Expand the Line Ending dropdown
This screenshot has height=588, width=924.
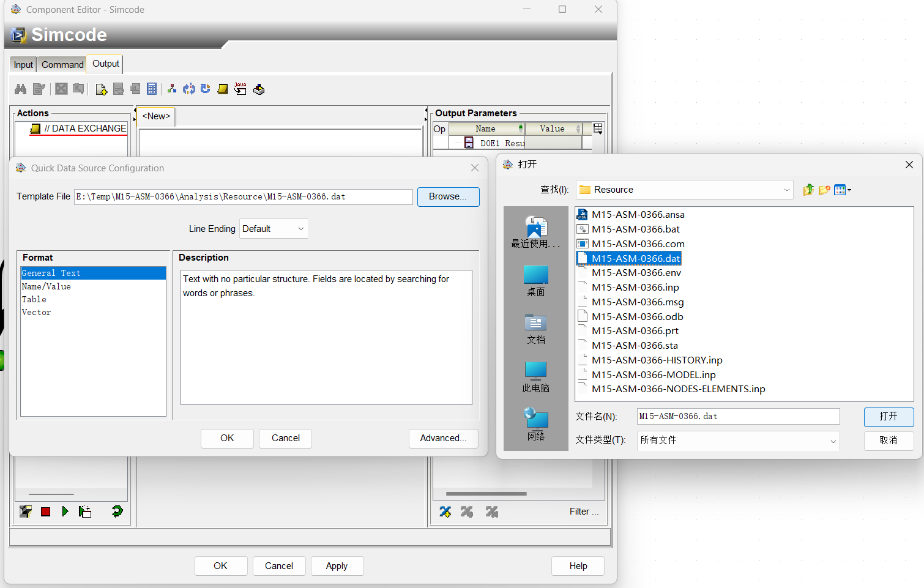274,229
